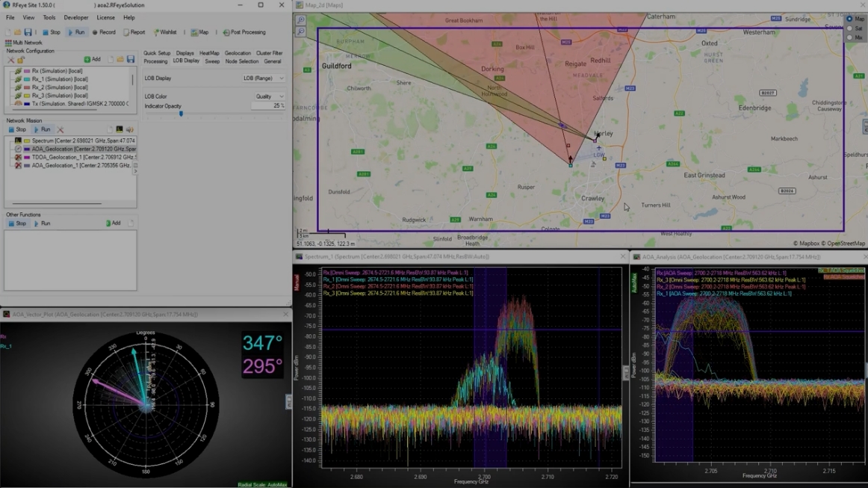
Task: Add a node to Network Configuration
Action: (93, 59)
